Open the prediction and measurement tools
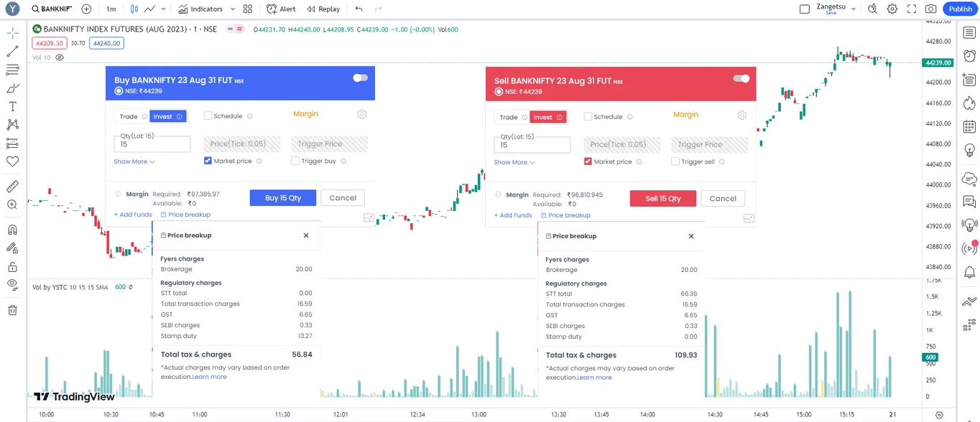The height and width of the screenshot is (422, 980). (x=12, y=144)
